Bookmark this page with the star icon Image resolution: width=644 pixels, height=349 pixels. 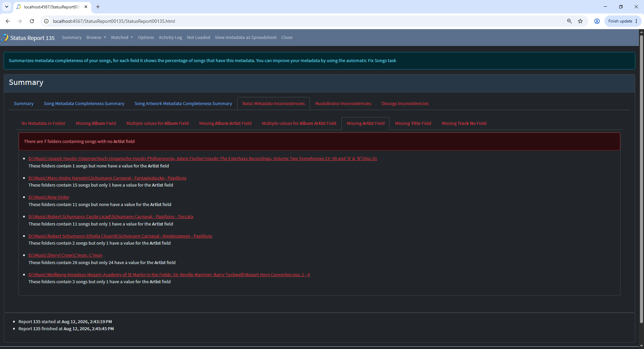coord(580,21)
